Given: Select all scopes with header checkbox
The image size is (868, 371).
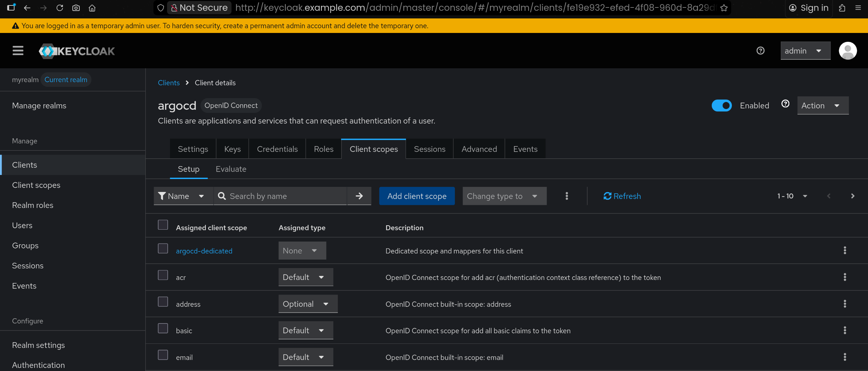Looking at the screenshot, I should coord(163,225).
